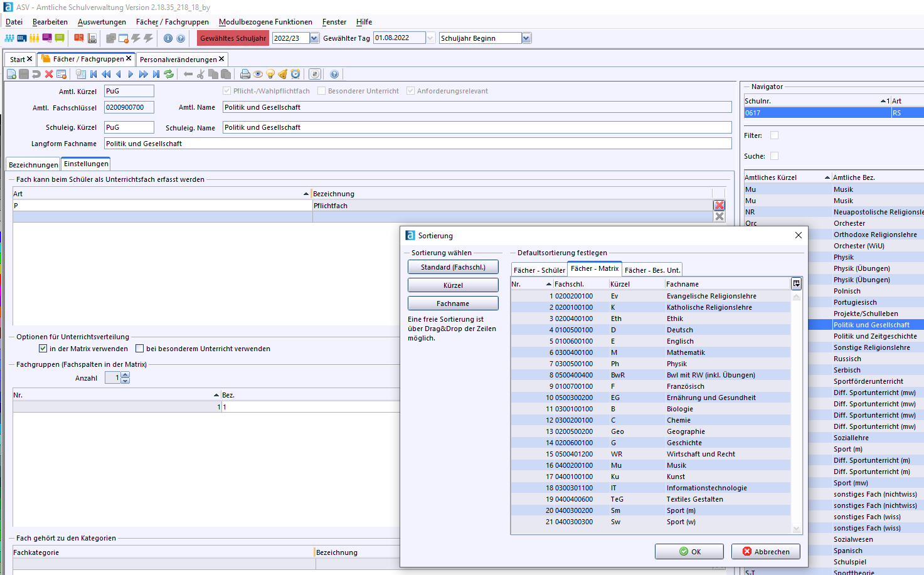
Task: Click the light bulb hint icon
Action: pyautogui.click(x=270, y=74)
